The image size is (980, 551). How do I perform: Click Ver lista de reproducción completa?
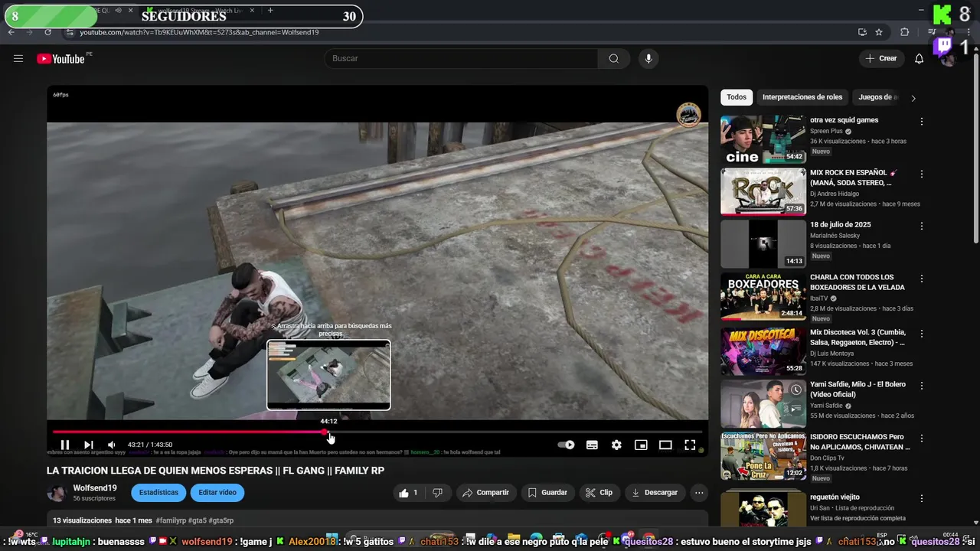(857, 518)
